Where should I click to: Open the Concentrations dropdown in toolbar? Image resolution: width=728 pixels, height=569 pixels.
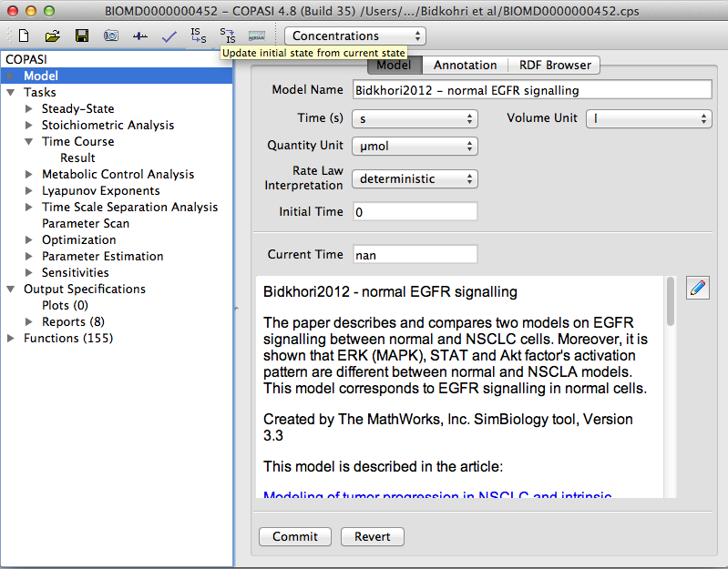(x=355, y=36)
